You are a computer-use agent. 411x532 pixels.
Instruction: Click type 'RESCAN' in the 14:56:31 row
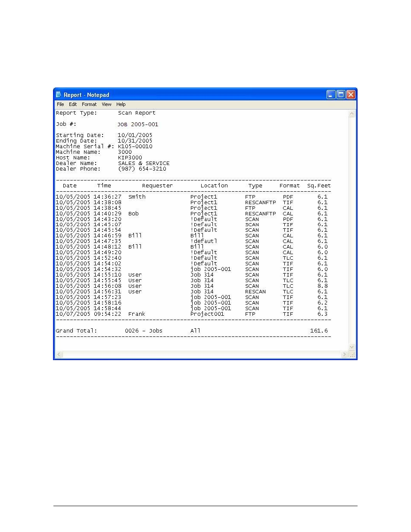coord(255,292)
